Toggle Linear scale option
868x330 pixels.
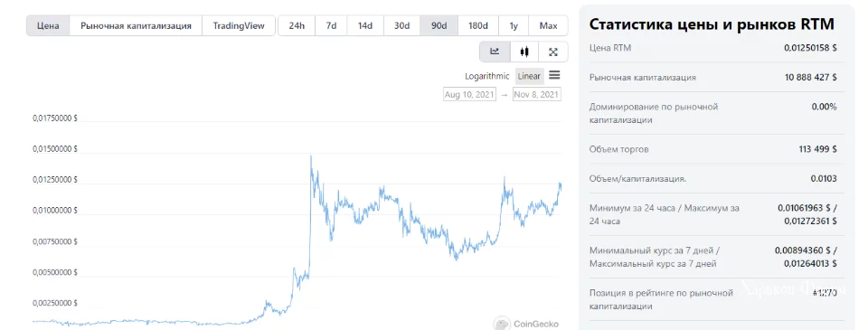(x=529, y=77)
